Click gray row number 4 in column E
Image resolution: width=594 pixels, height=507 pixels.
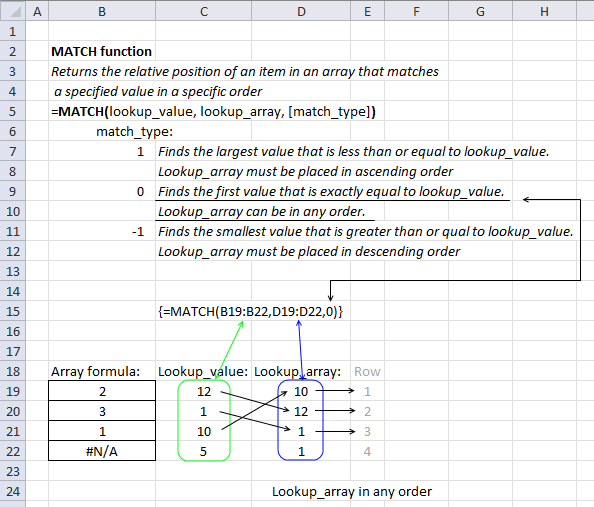(367, 451)
